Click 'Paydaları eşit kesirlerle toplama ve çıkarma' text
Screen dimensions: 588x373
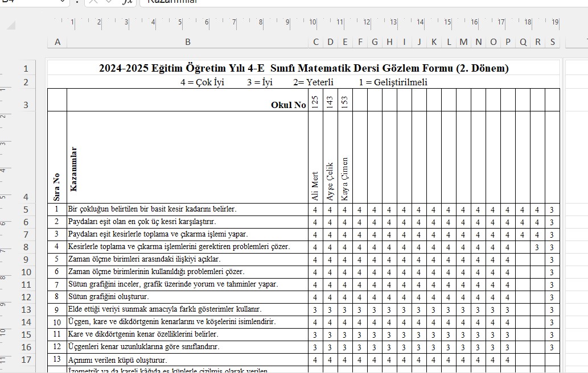pos(158,234)
